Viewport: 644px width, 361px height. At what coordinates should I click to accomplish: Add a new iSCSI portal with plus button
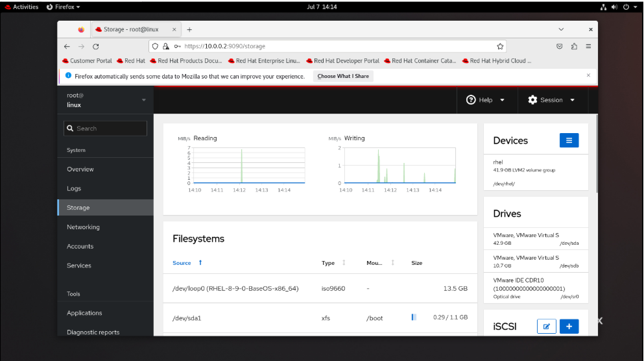569,327
